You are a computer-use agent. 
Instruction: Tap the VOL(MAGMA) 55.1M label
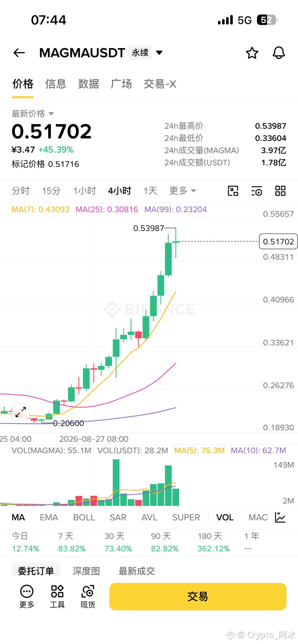pos(51,451)
